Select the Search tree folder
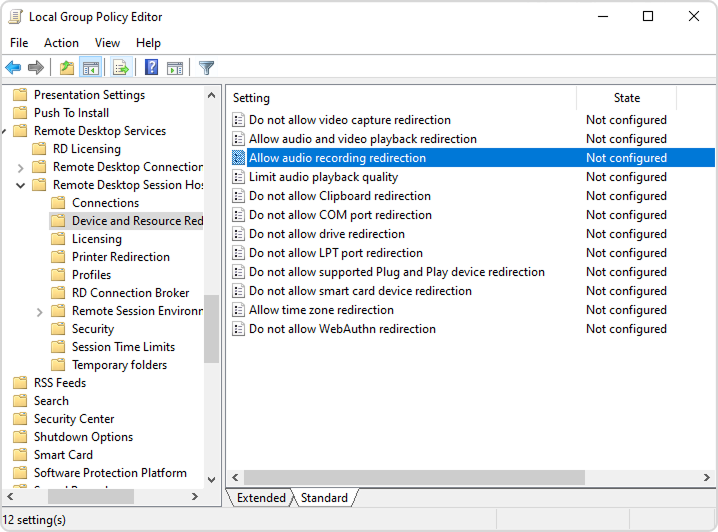The width and height of the screenshot is (718, 532). 51,401
